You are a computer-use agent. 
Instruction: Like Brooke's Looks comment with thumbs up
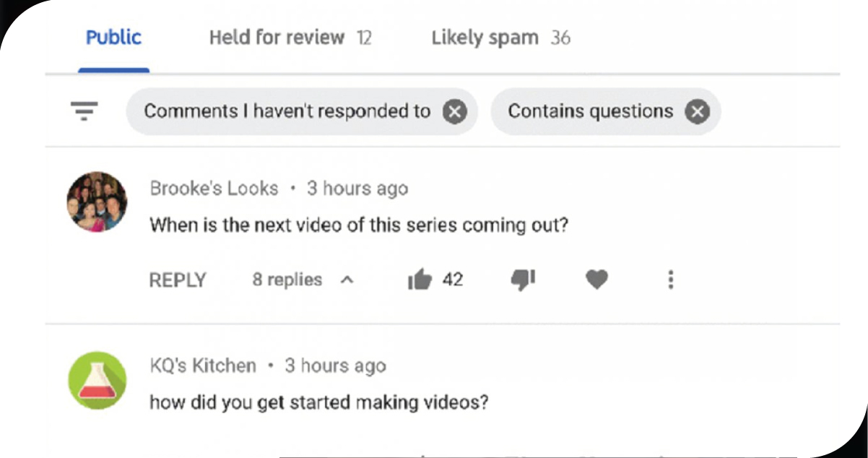pyautogui.click(x=420, y=280)
